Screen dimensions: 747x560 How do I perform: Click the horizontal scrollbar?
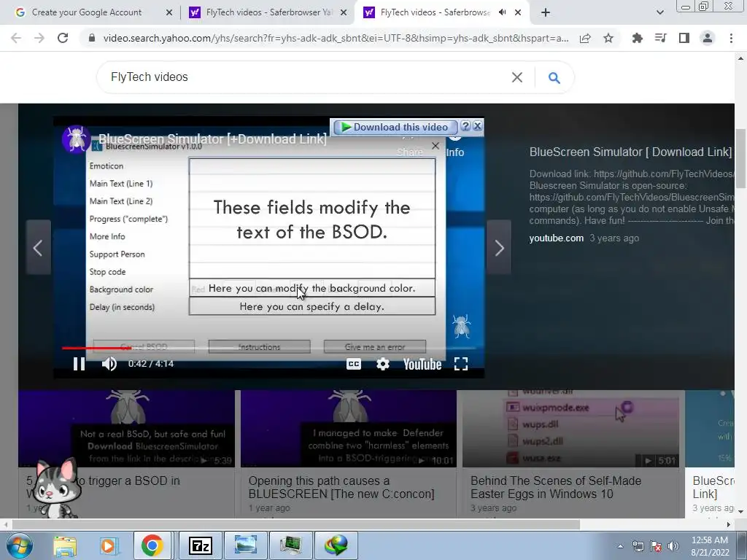(x=295, y=524)
